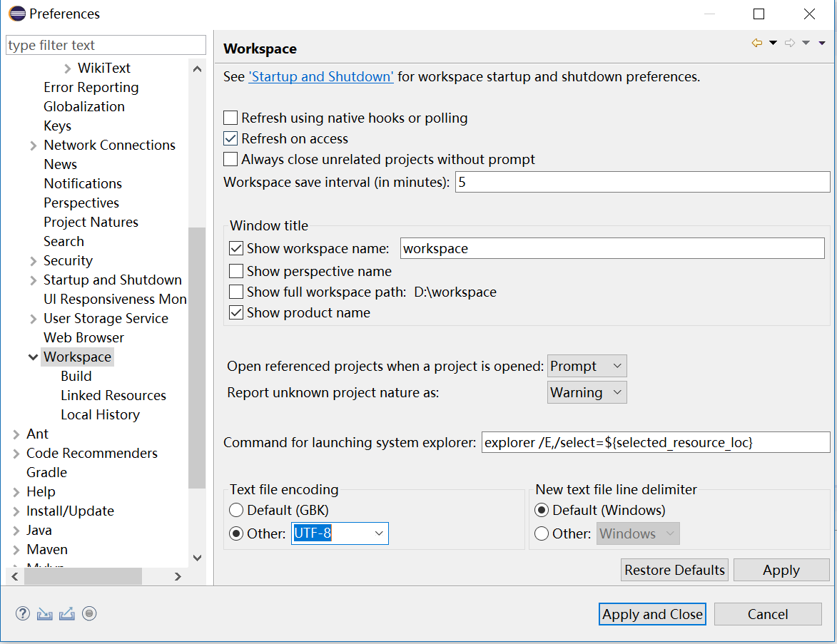This screenshot has width=837, height=644.
Task: Expand the Startup and Shutdown tree item
Action: click(33, 280)
